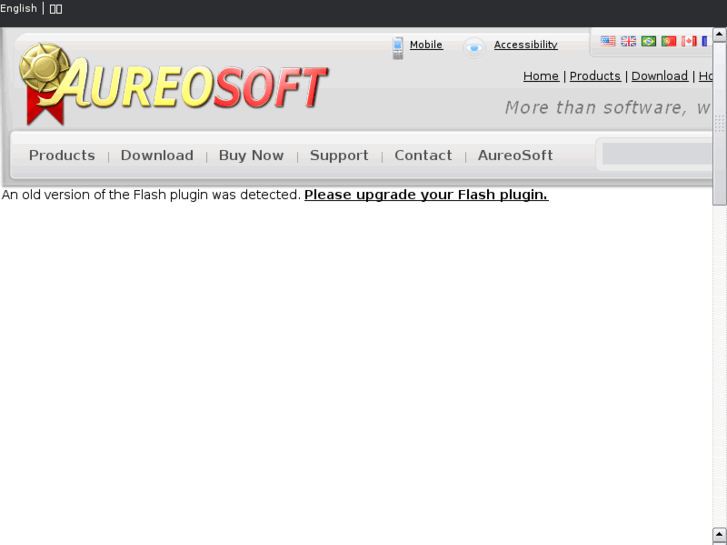Open Buy Now menu item
Screen dimensions: 727x545
pos(251,155)
